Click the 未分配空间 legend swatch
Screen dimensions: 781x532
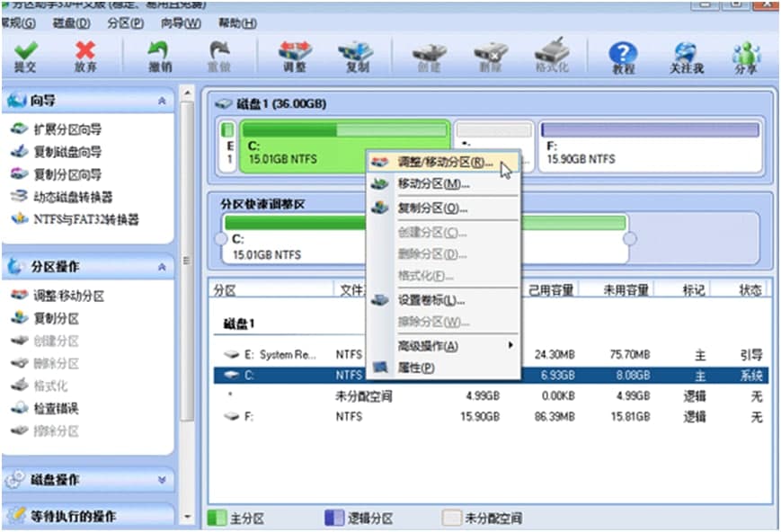click(x=452, y=518)
